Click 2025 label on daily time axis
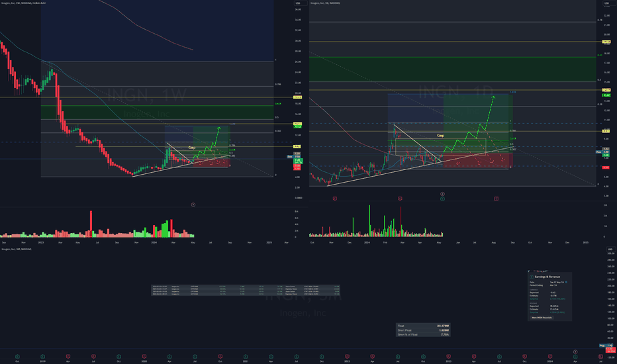The width and height of the screenshot is (617, 364). tap(585, 242)
